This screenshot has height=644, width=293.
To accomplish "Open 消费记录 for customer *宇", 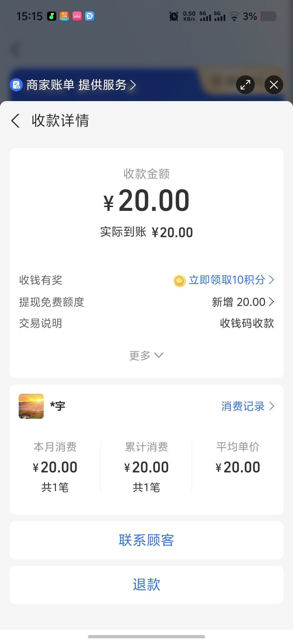I will (x=247, y=406).
